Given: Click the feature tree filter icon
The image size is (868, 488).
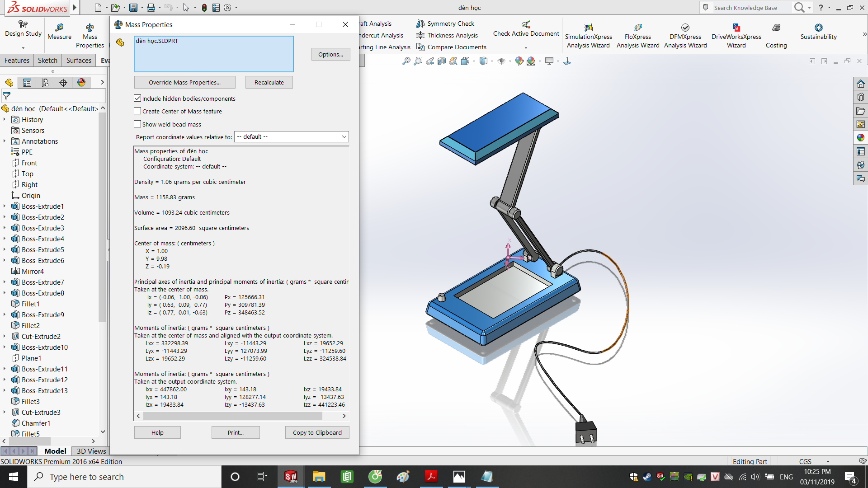Looking at the screenshot, I should pos(6,96).
